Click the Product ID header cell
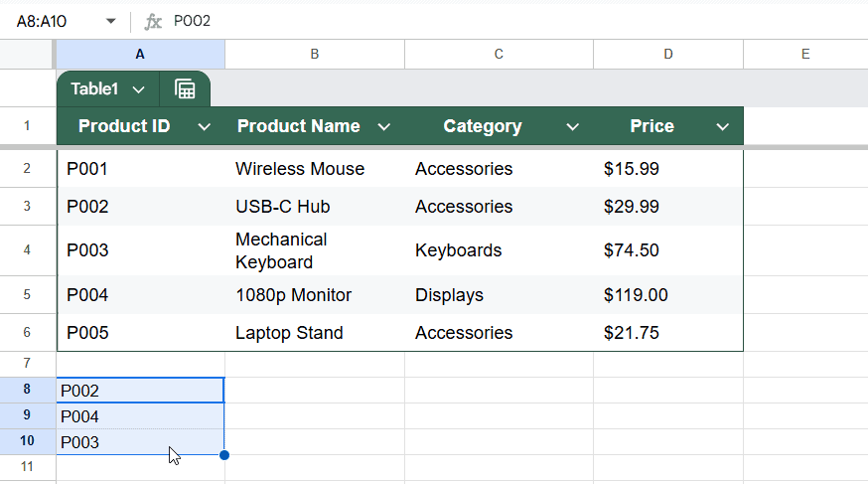868x484 pixels. (141, 126)
